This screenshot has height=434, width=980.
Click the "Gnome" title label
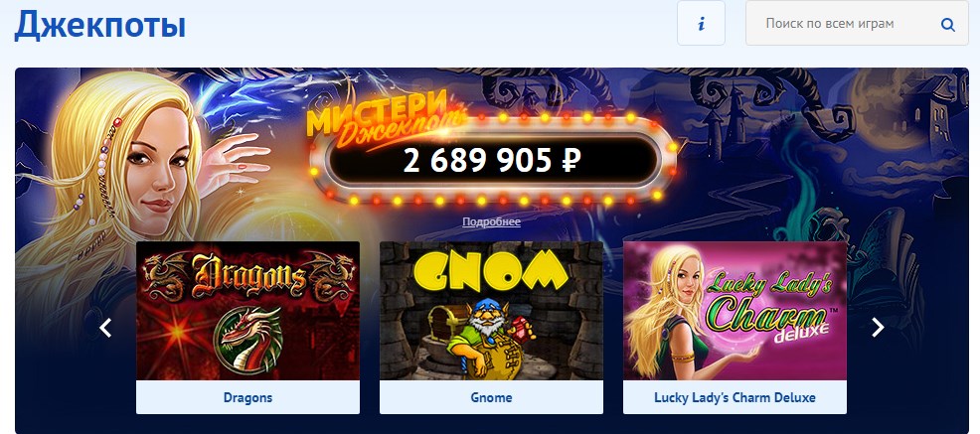click(x=491, y=397)
